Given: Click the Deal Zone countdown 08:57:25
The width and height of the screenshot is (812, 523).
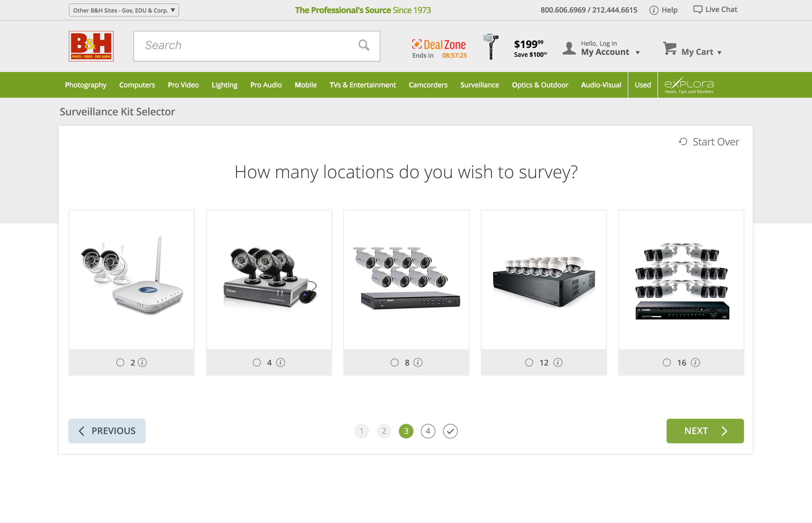Looking at the screenshot, I should pyautogui.click(x=454, y=55).
